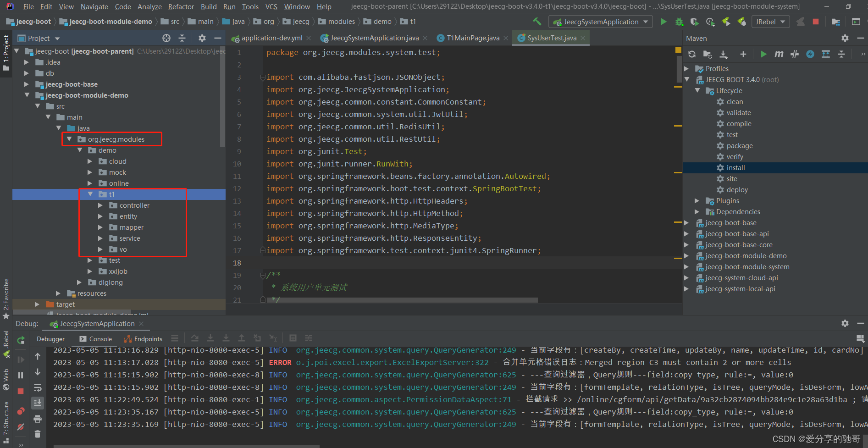Open the Favorites tool window button
This screenshot has width=868, height=448.
[6, 298]
